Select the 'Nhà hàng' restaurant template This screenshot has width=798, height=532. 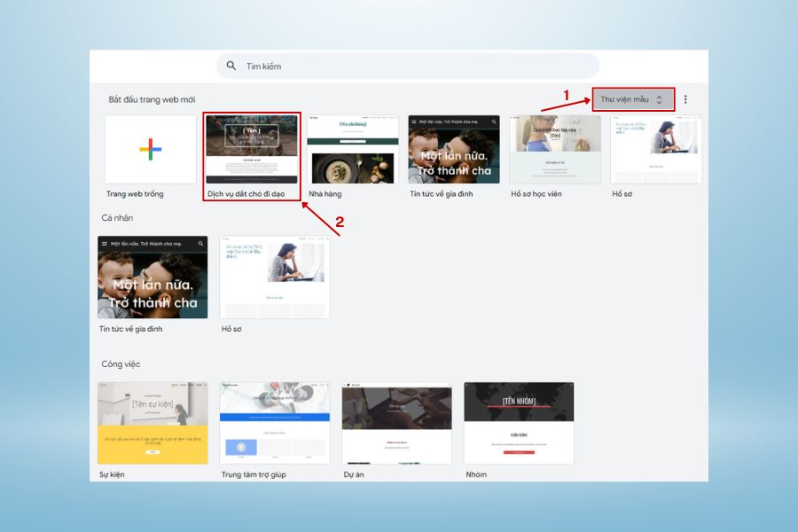point(353,149)
